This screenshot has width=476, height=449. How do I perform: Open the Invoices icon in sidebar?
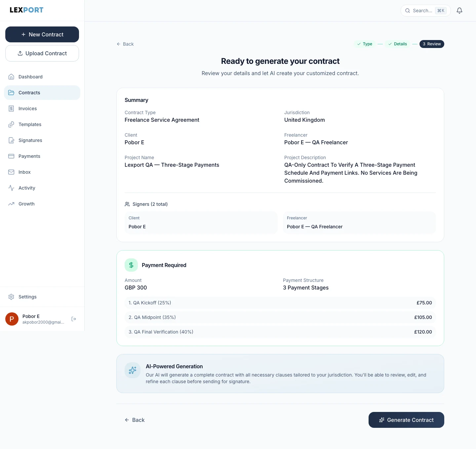[x=11, y=109]
